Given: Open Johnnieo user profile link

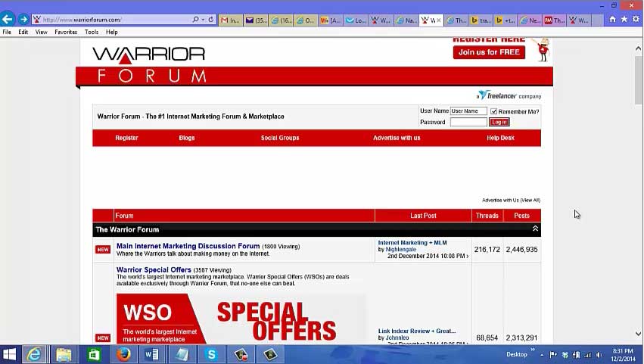Looking at the screenshot, I should point(397,338).
